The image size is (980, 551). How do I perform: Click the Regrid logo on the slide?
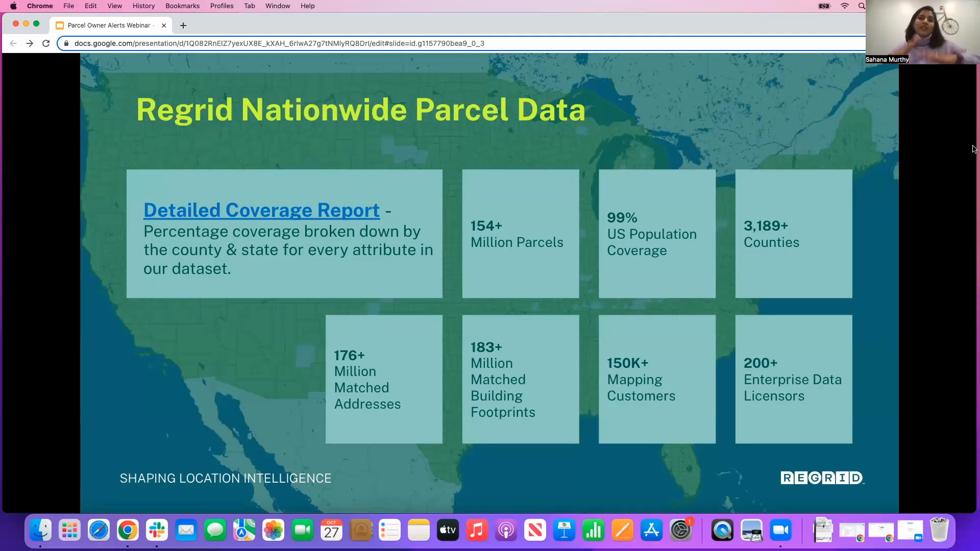[822, 478]
